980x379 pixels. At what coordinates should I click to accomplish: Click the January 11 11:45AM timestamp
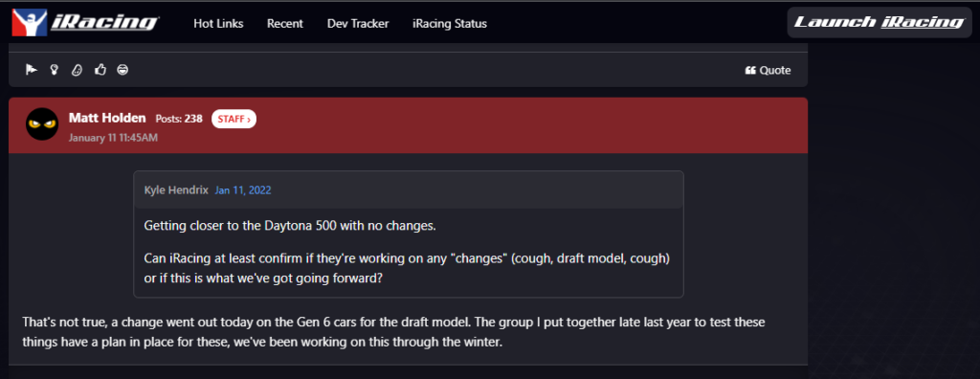click(x=113, y=138)
